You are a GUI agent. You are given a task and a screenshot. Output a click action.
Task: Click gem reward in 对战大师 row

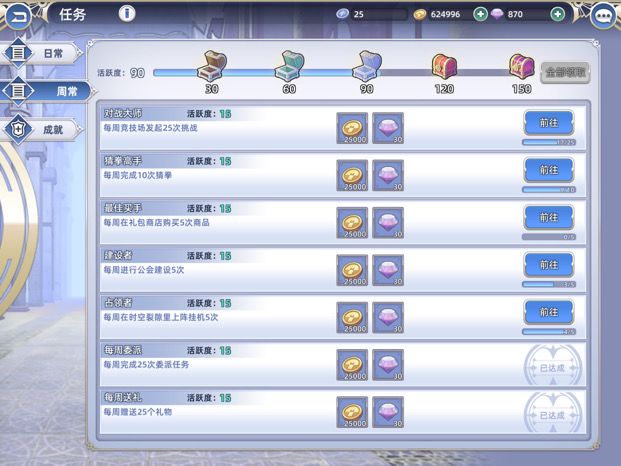[x=388, y=128]
